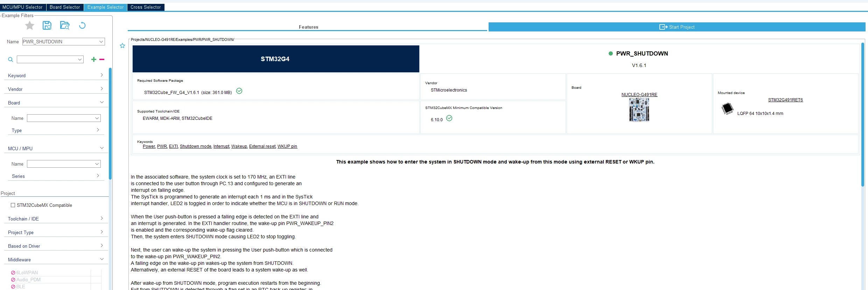Screen dimensions: 868x290
Task: Click the red minus icon to remove a search criterion
Action: pos(102,59)
